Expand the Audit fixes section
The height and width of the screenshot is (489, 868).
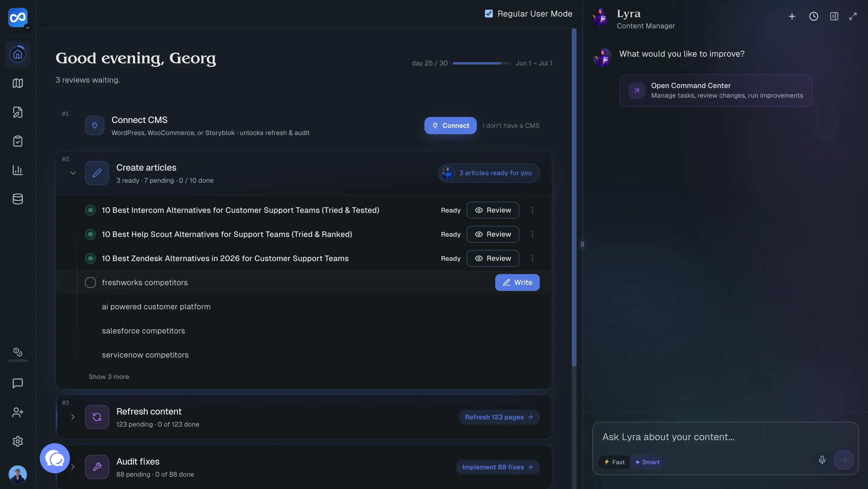pyautogui.click(x=73, y=467)
